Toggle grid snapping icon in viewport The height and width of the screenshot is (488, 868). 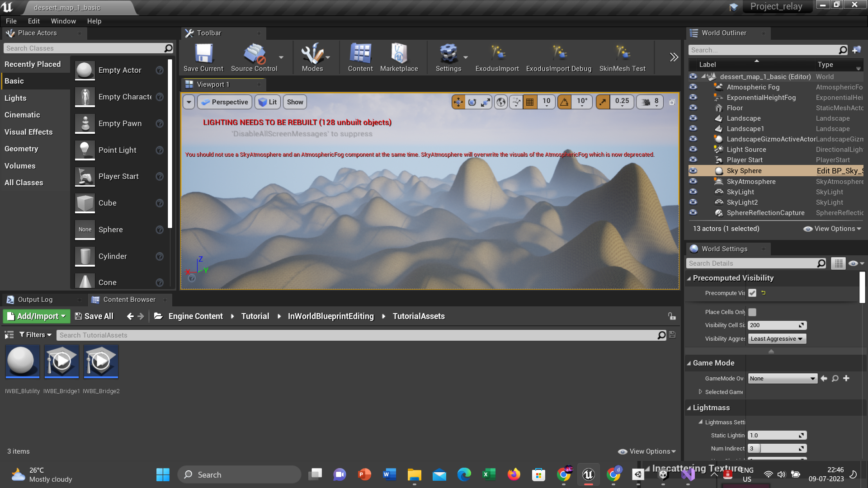click(x=530, y=102)
